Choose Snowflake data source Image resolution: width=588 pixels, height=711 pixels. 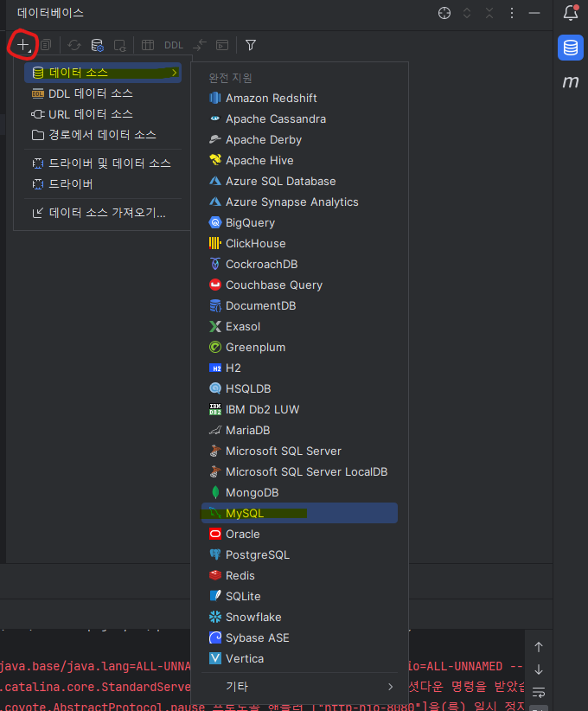[x=300, y=617]
